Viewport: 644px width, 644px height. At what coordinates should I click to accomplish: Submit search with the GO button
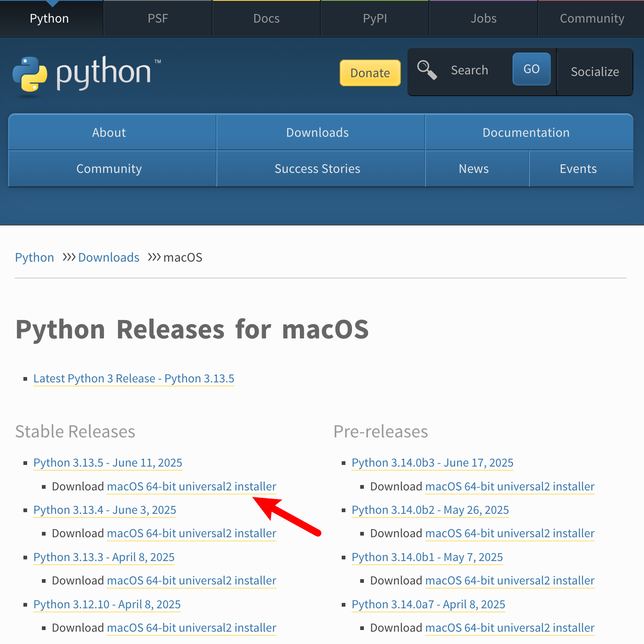tap(531, 69)
